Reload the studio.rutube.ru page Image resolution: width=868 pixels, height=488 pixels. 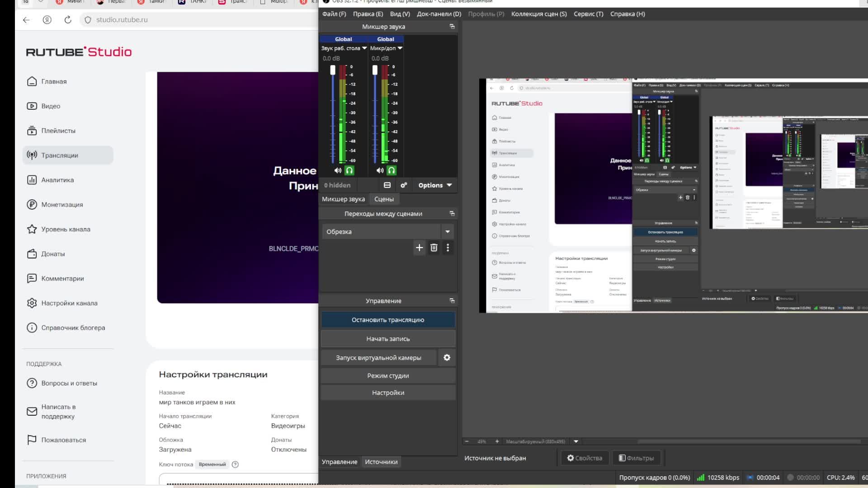(68, 20)
